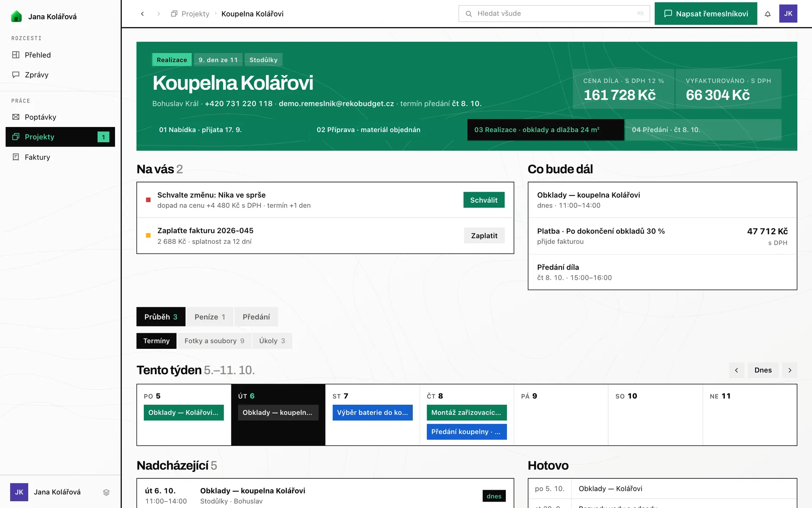Click the Projekty badge showing 1
812x508 pixels.
103,137
